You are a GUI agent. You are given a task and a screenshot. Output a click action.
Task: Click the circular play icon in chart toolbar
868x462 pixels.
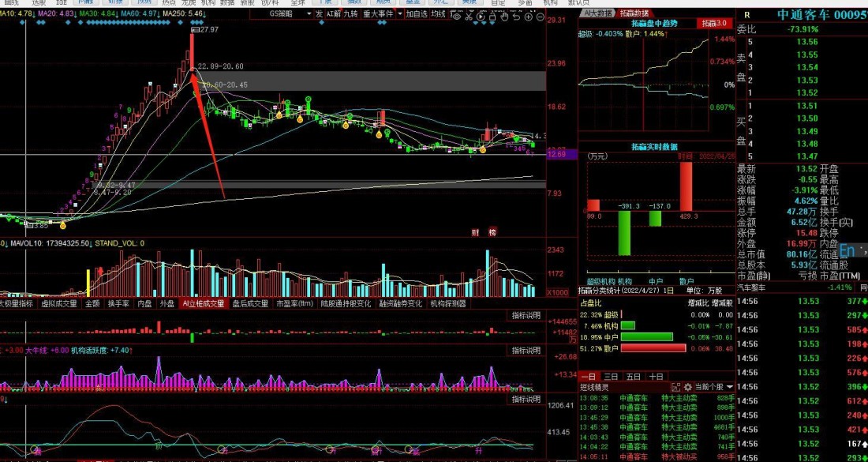tap(481, 16)
